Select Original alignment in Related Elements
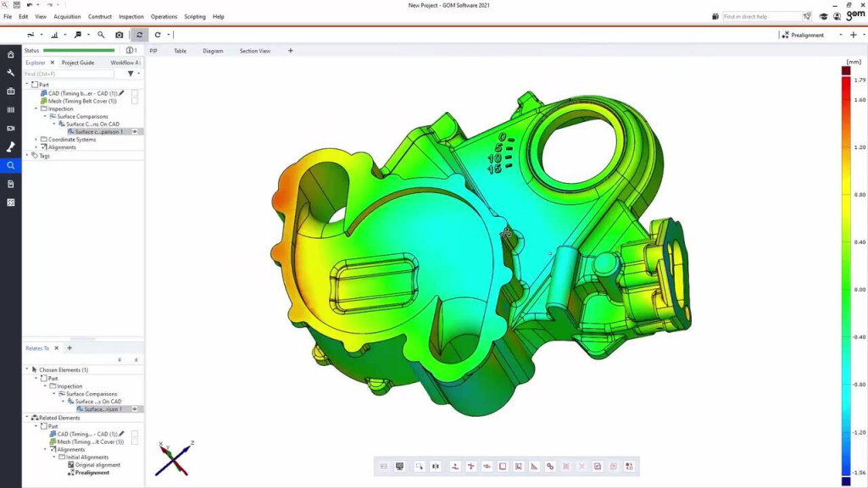 click(x=97, y=465)
